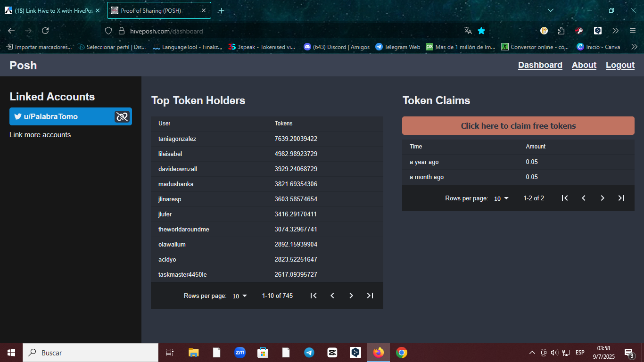Open Telegram from the taskbar
The image size is (644, 362).
[309, 353]
